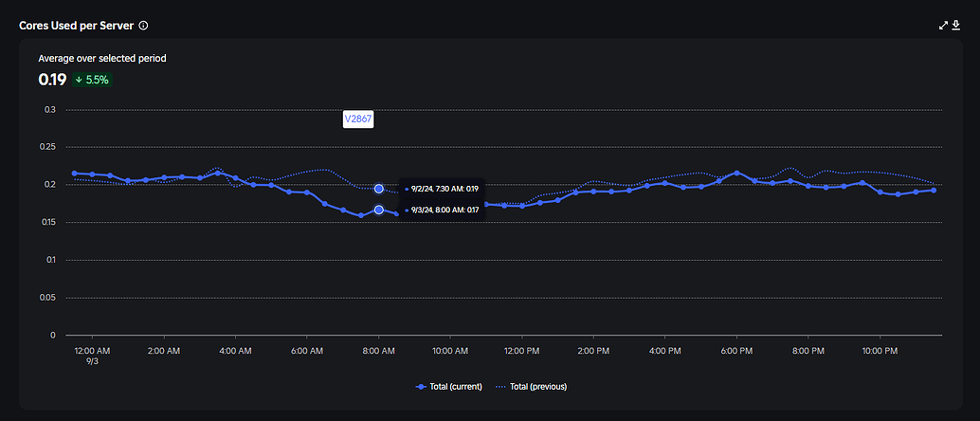980x421 pixels.
Task: Click the 12:00 PM axis label
Action: [x=522, y=352]
